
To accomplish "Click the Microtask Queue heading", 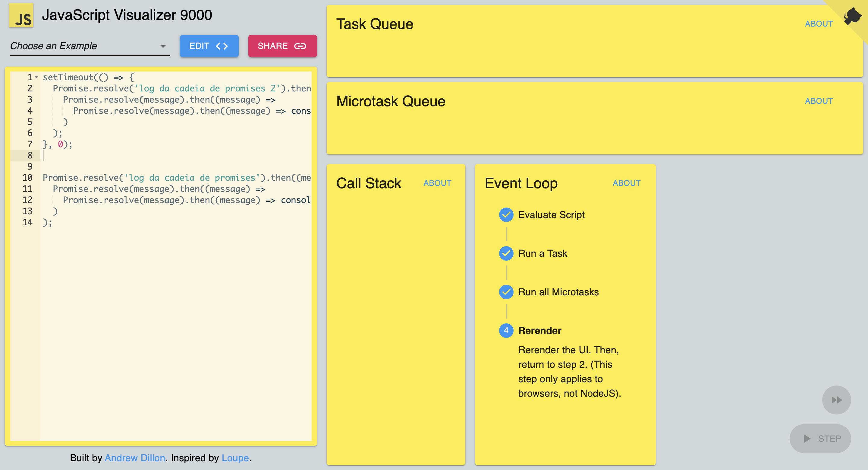I will pos(391,101).
